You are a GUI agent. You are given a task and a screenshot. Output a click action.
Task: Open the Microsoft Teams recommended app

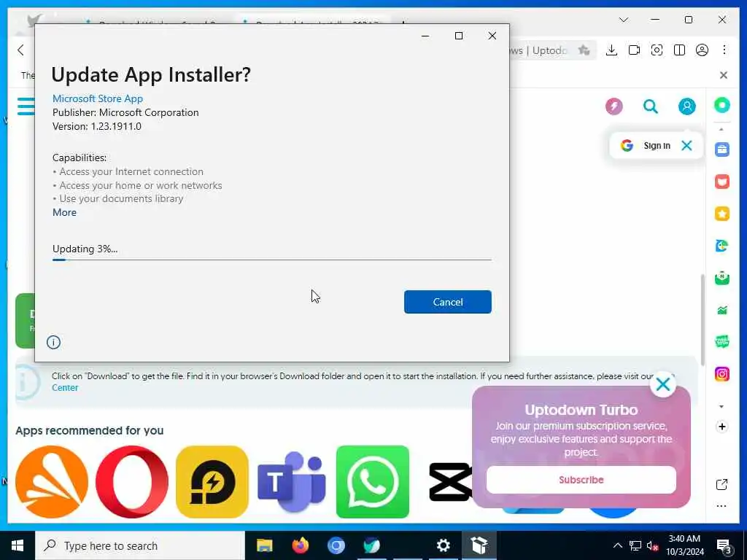(292, 481)
